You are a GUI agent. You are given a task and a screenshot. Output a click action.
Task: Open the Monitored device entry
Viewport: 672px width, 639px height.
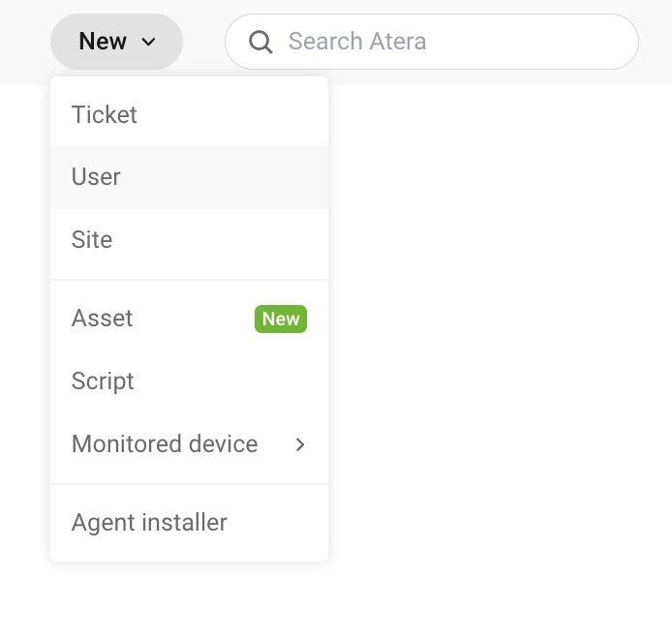pos(189,444)
